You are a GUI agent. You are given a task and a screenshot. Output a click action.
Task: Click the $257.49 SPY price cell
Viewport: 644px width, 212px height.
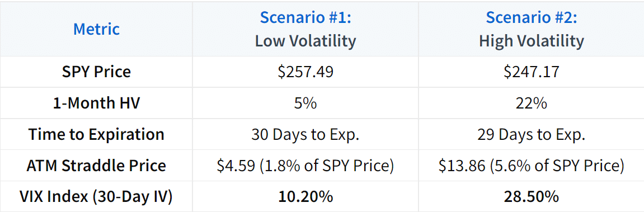(x=305, y=72)
